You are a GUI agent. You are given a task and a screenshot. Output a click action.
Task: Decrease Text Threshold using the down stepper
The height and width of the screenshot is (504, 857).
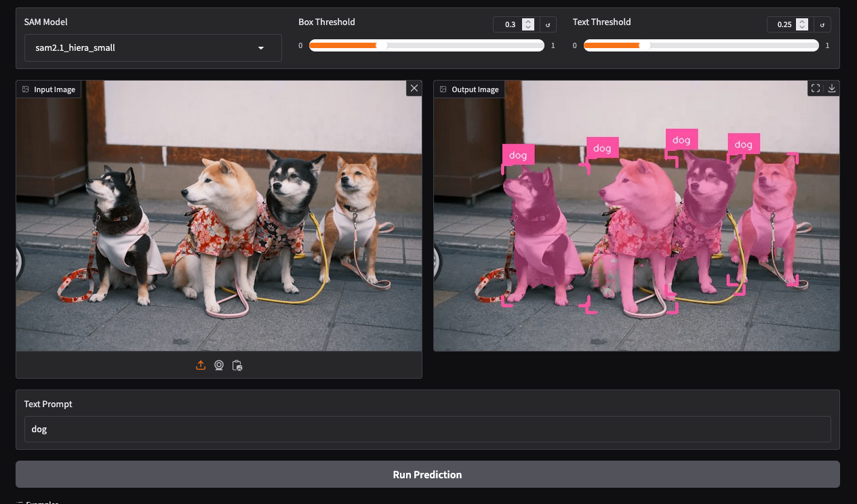coord(803,28)
